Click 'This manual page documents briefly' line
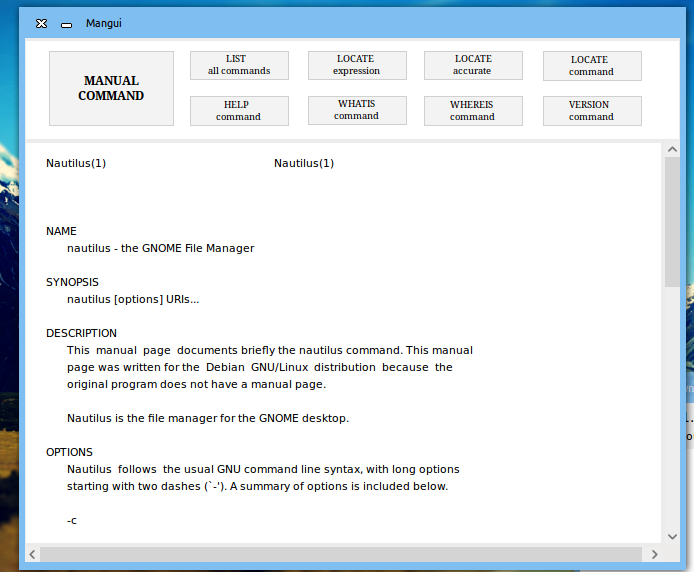The height and width of the screenshot is (572, 694). pyautogui.click(x=270, y=350)
